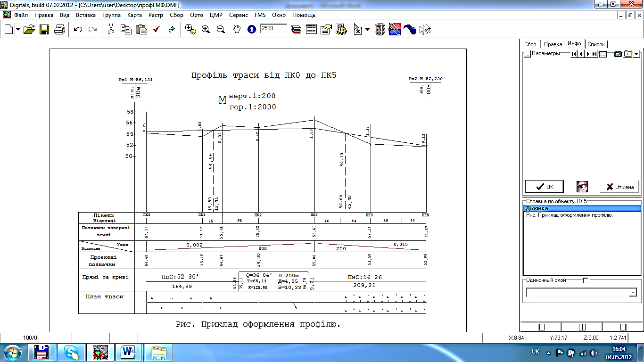The height and width of the screenshot is (362, 644).
Task: Click the red checkmark toolbar icon
Action: [157, 29]
